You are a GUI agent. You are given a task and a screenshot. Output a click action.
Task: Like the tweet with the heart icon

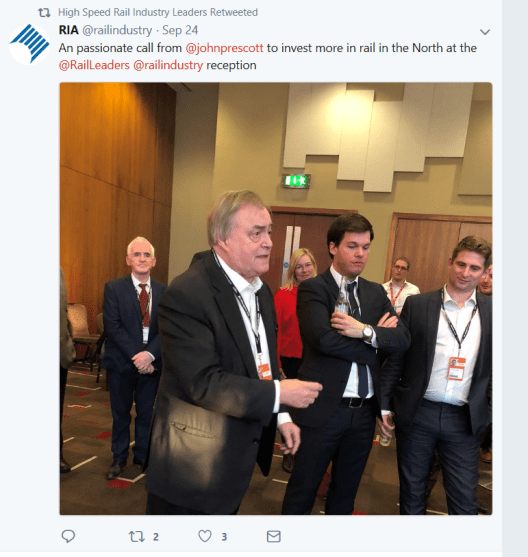pyautogui.click(x=205, y=536)
